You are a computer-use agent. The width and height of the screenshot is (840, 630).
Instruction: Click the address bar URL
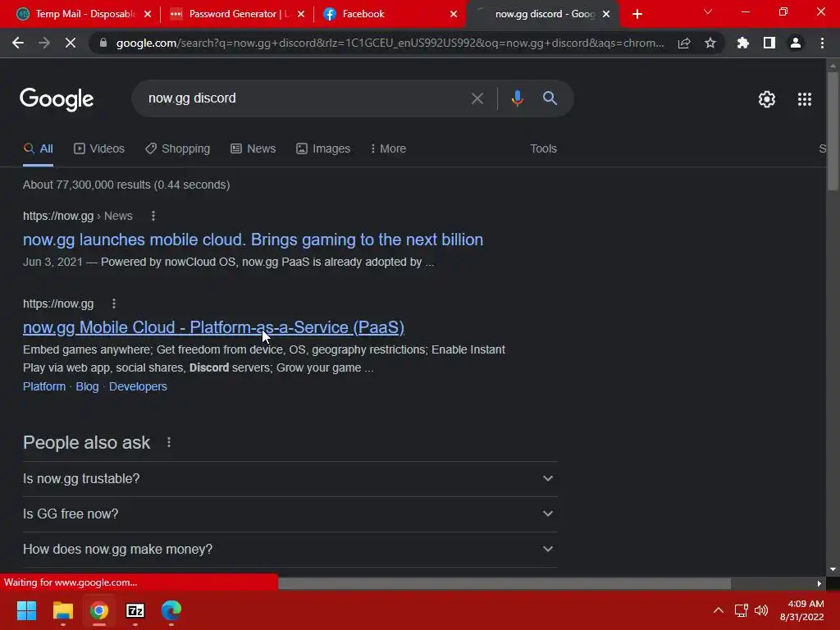(x=390, y=43)
